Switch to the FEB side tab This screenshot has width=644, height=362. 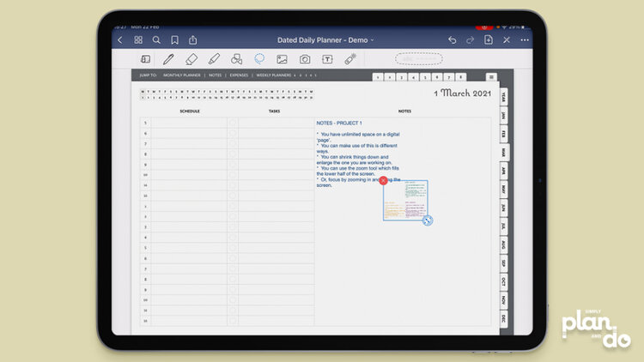(x=503, y=134)
